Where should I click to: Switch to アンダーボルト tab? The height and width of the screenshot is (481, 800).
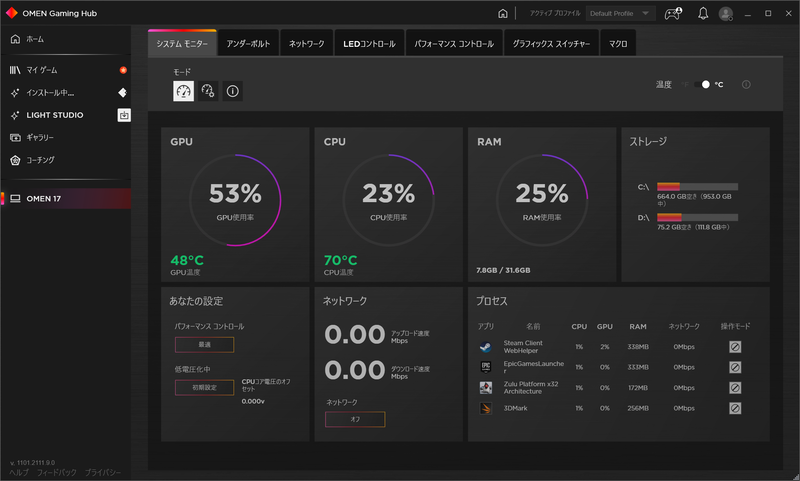click(x=248, y=43)
